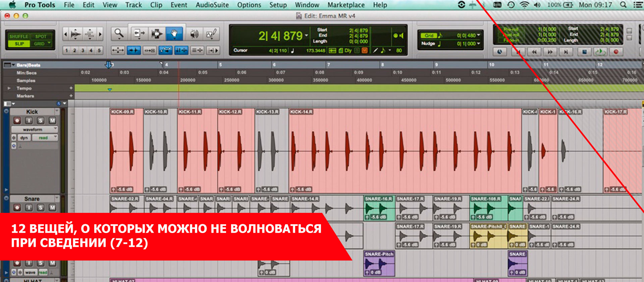
Task: Recall zoom preset 1
Action: coord(66,50)
